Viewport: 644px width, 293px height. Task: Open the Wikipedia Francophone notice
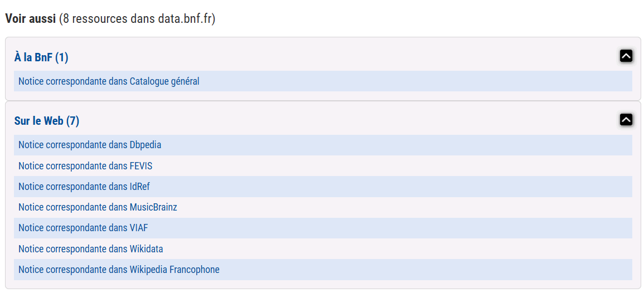(119, 270)
